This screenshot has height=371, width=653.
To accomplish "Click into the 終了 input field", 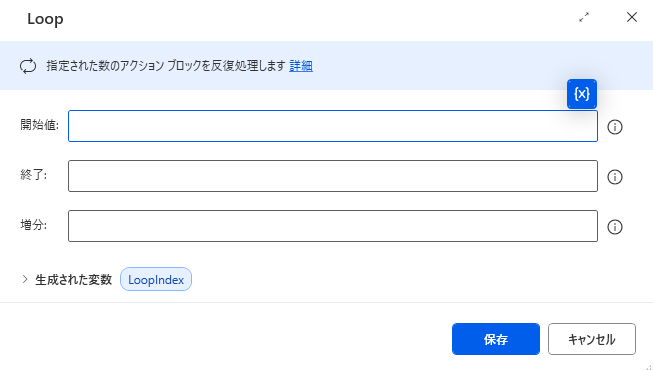I will coord(333,176).
